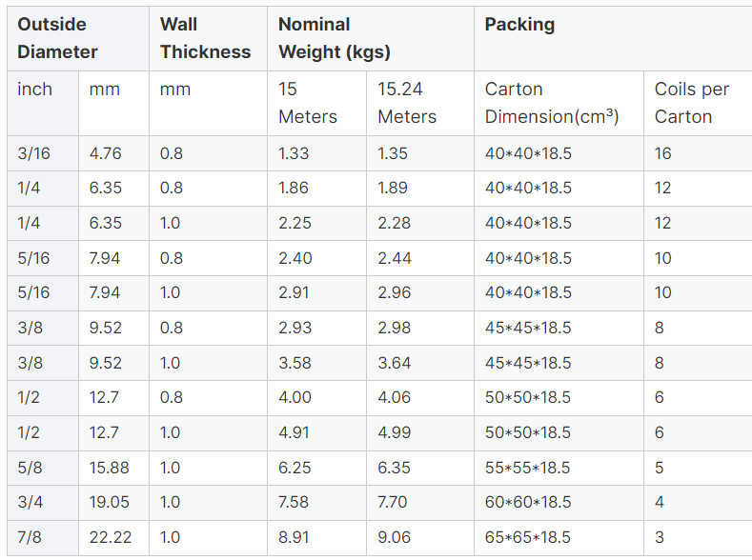Click the Carton Dimension(cm³) subheader
Screen dimensions: 752x560
[x=552, y=103]
